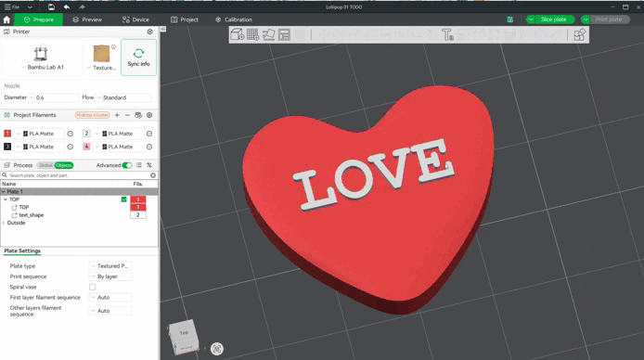Open the Calibration tab
The width and height of the screenshot is (644, 360).
[x=234, y=19]
